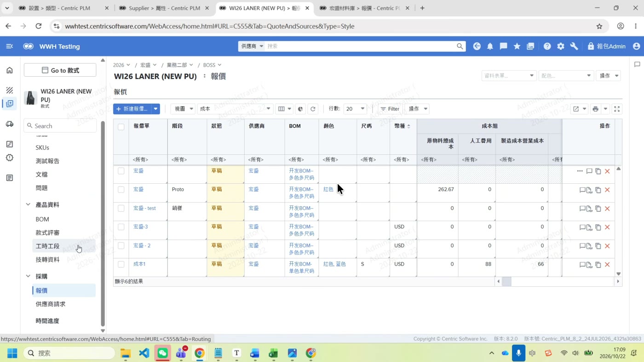Click the refresh table icon
Image resolution: width=644 pixels, height=362 pixels.
[x=313, y=109]
